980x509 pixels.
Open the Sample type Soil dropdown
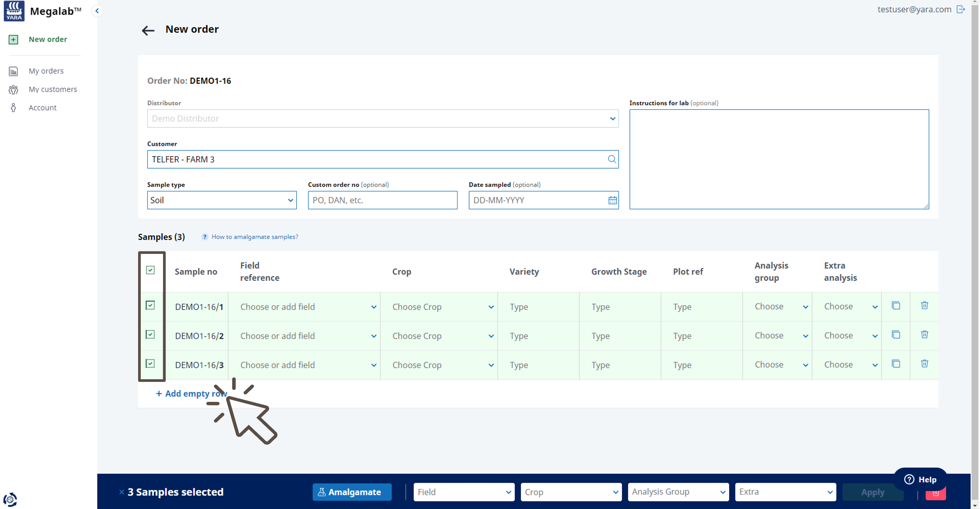[x=222, y=200]
